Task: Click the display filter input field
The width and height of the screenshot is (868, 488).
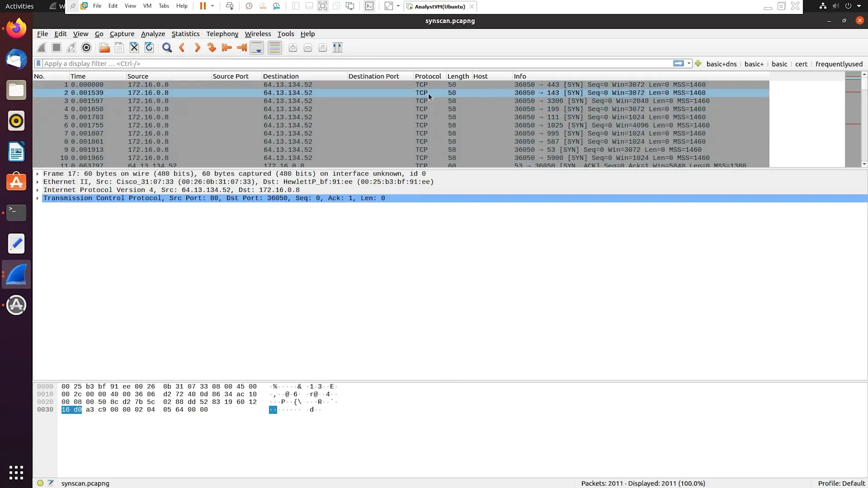Action: 357,63
